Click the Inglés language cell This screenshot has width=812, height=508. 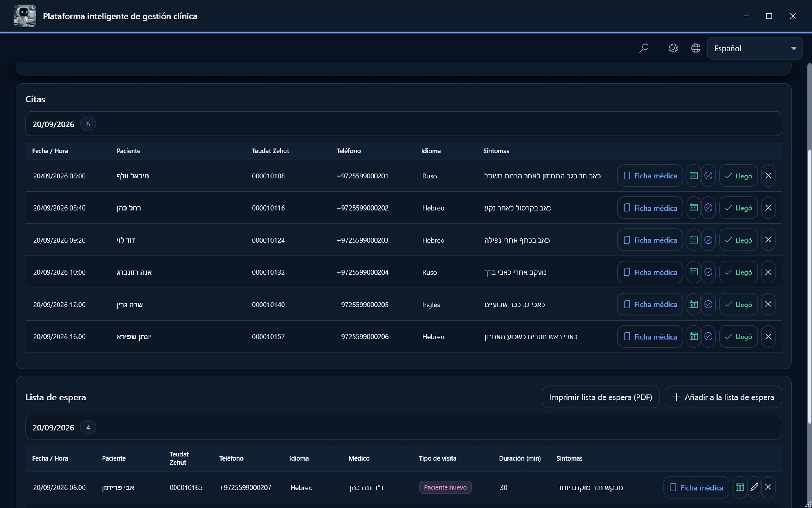point(431,305)
